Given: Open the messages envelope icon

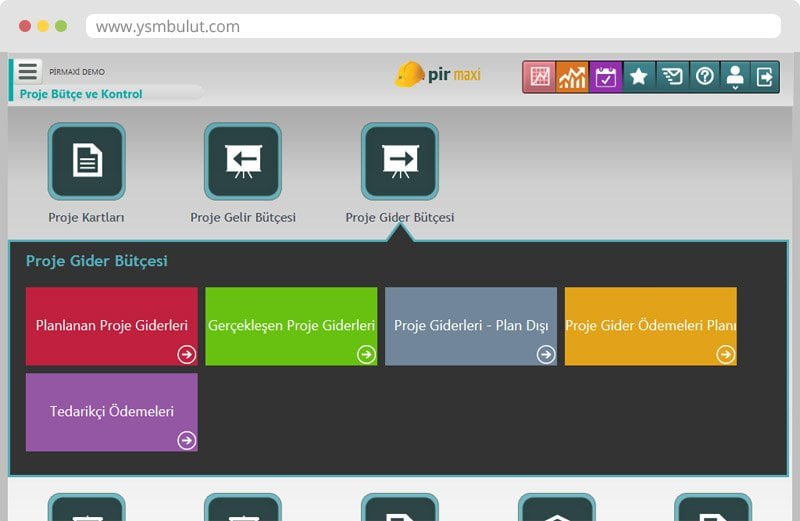Looking at the screenshot, I should [x=671, y=77].
